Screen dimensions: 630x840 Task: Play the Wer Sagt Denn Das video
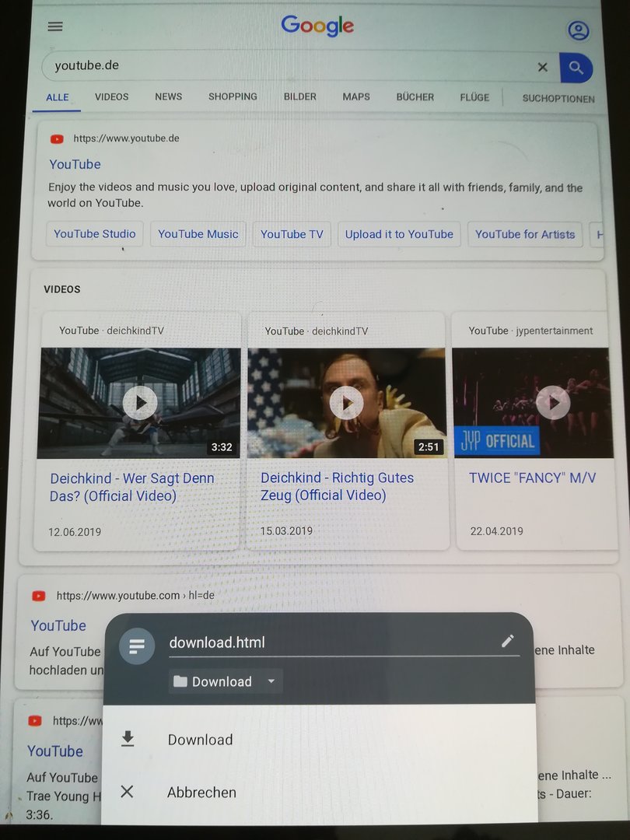[x=140, y=403]
